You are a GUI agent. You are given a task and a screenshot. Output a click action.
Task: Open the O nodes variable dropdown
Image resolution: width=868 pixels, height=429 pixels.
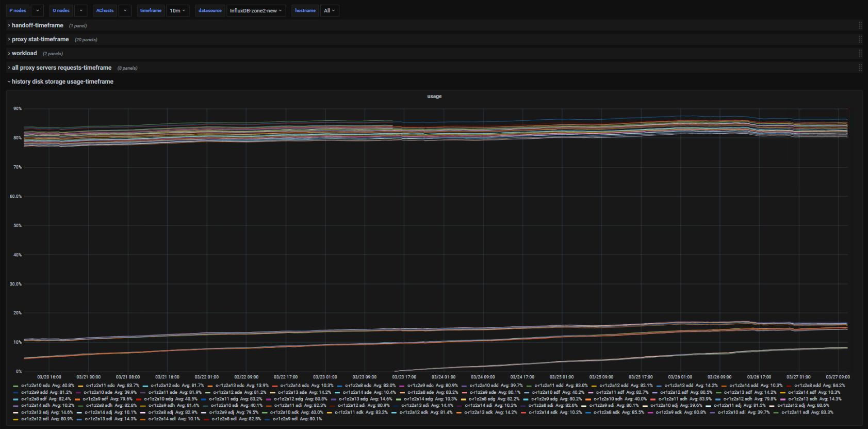[80, 10]
